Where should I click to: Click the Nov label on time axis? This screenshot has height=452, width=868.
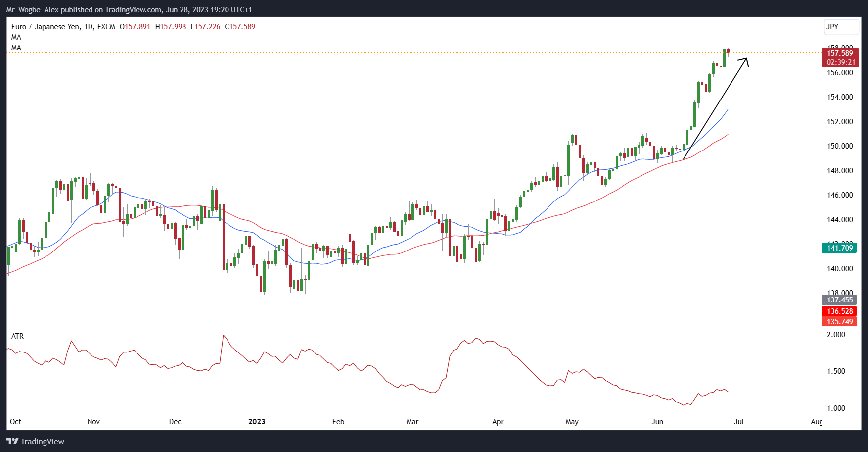coord(93,422)
